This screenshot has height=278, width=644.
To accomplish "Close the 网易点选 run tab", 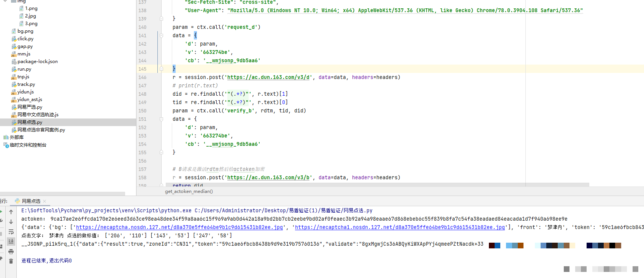I will pyautogui.click(x=44, y=201).
